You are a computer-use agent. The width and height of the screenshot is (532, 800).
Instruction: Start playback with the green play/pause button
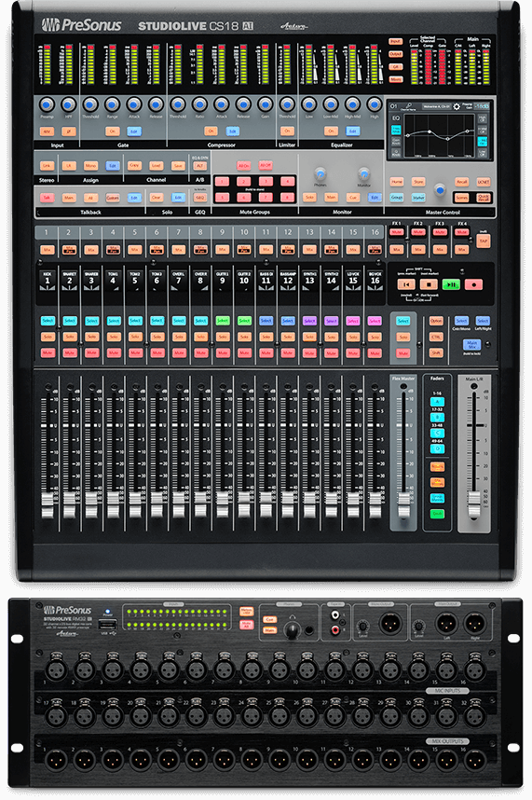(451, 284)
